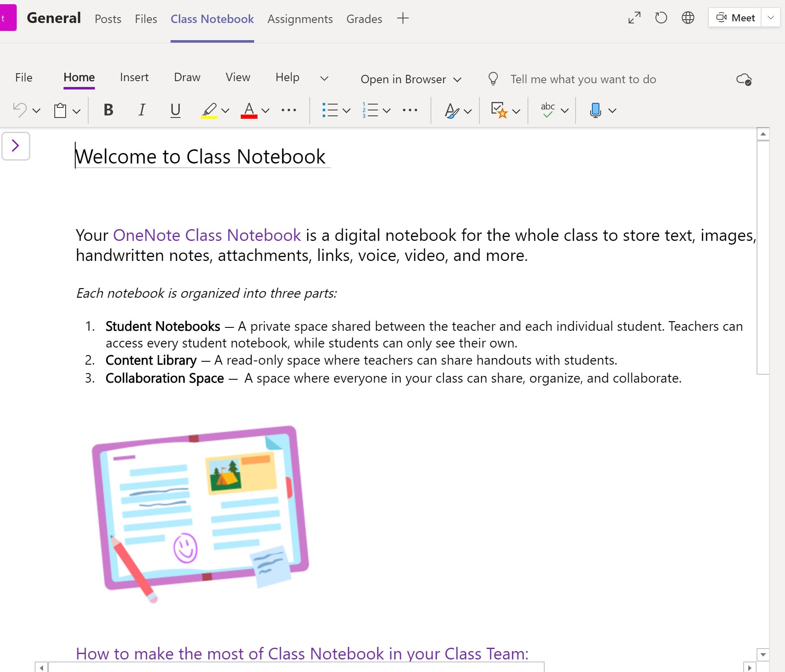Open the Meet options dropdown
Image resolution: width=785 pixels, height=672 pixels.
pos(771,18)
